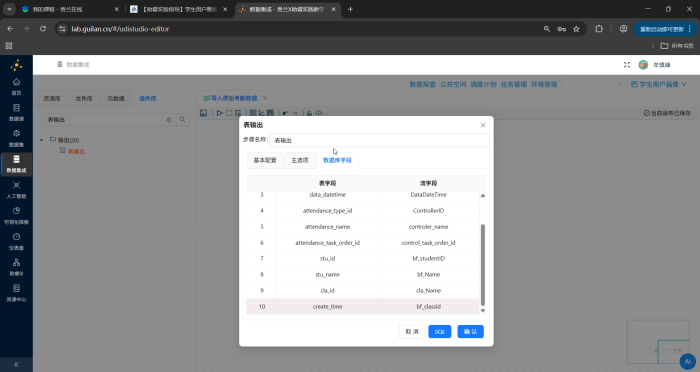Click the yellow app logo at sidebar top

(17, 66)
